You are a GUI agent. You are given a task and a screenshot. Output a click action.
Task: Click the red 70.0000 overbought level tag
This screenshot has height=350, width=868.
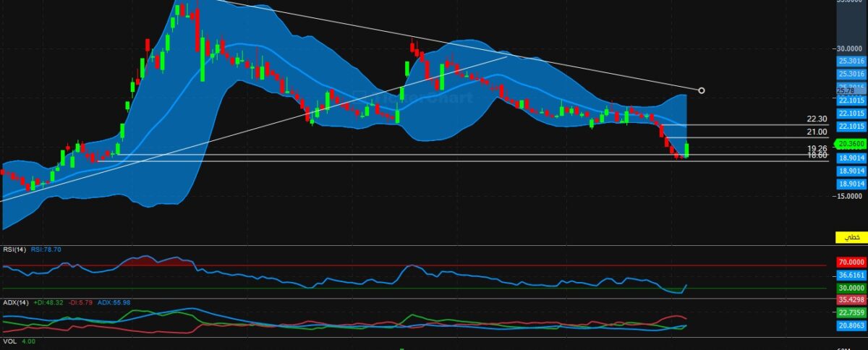pos(851,263)
